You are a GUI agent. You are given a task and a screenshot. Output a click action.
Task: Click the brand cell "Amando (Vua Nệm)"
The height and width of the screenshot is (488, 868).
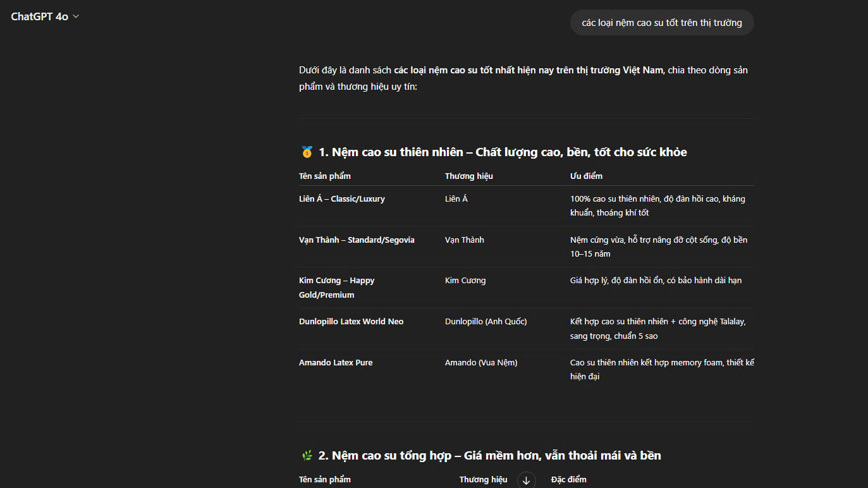tap(481, 363)
